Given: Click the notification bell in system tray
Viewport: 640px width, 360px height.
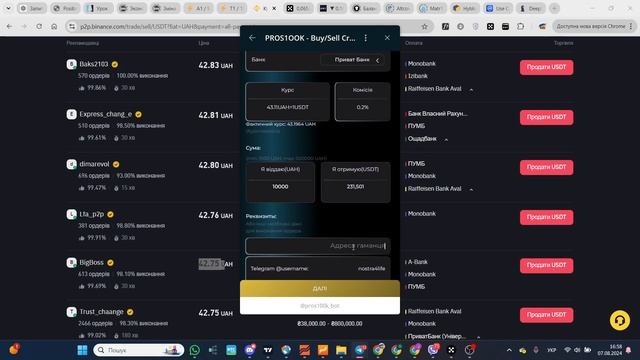Looking at the screenshot, I should click(629, 350).
